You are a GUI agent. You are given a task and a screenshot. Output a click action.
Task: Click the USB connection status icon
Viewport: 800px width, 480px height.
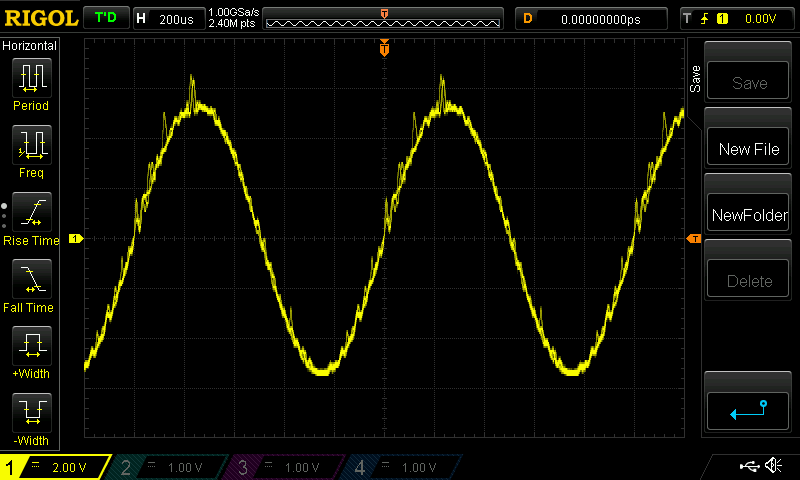click(749, 466)
